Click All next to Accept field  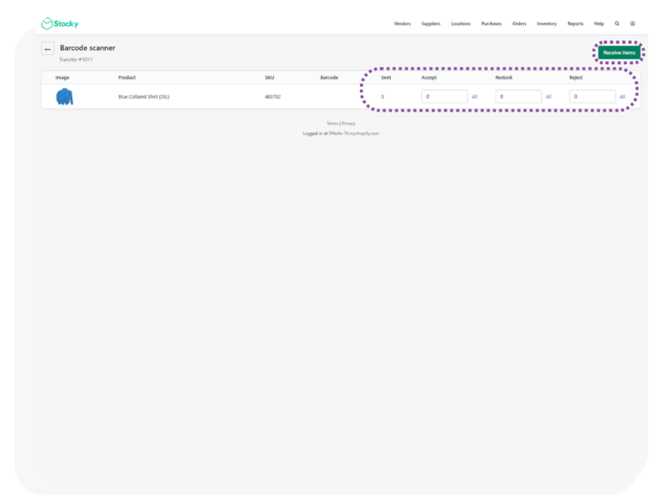(x=474, y=97)
